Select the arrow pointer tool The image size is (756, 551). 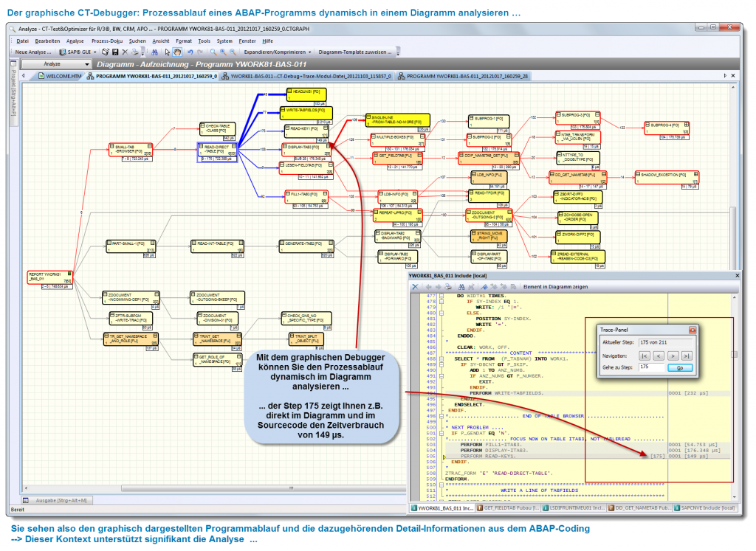point(166,52)
